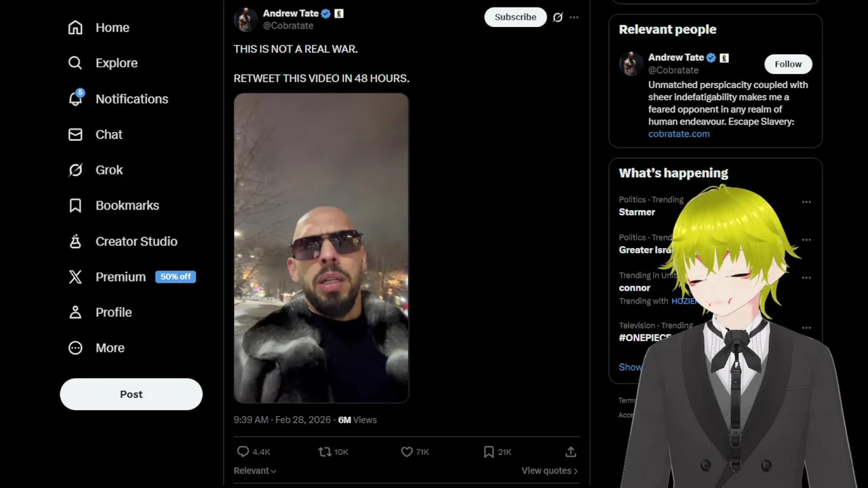The width and height of the screenshot is (868, 488).
Task: Click the white Post button
Action: (131, 394)
